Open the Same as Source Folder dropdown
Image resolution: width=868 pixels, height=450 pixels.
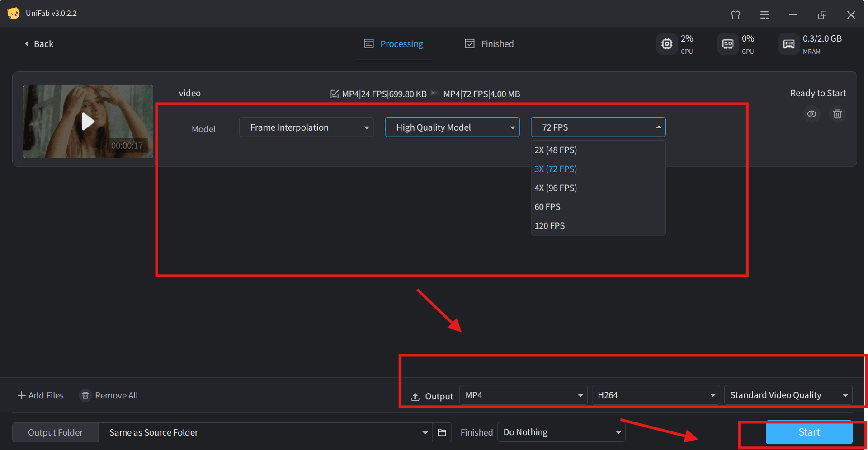[265, 432]
